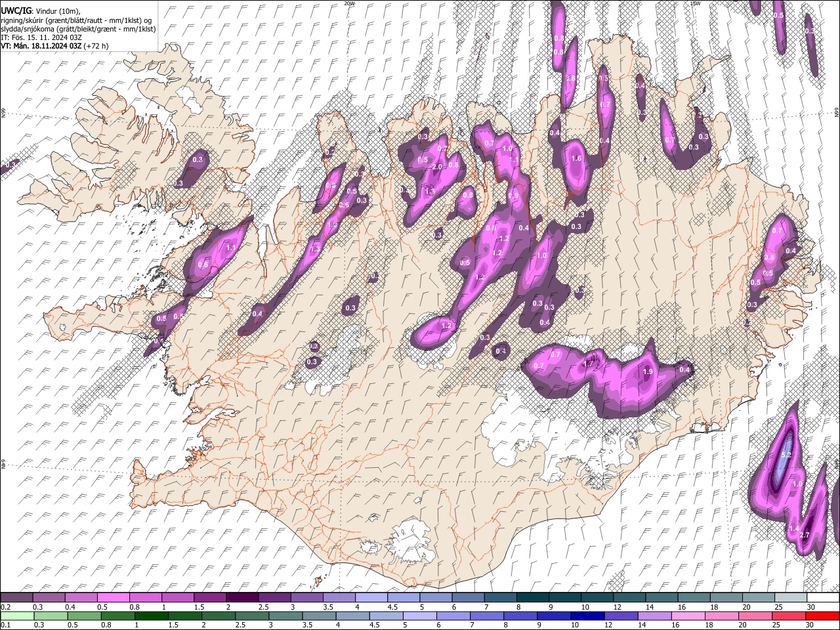840x630 pixels.
Task: Click the top-row swatch between 9 and 10
Action: click(565, 598)
